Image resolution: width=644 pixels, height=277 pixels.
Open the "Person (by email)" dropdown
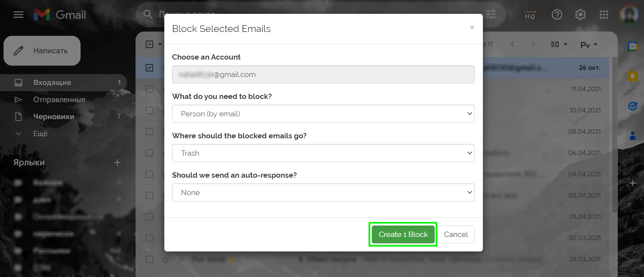pyautogui.click(x=323, y=114)
